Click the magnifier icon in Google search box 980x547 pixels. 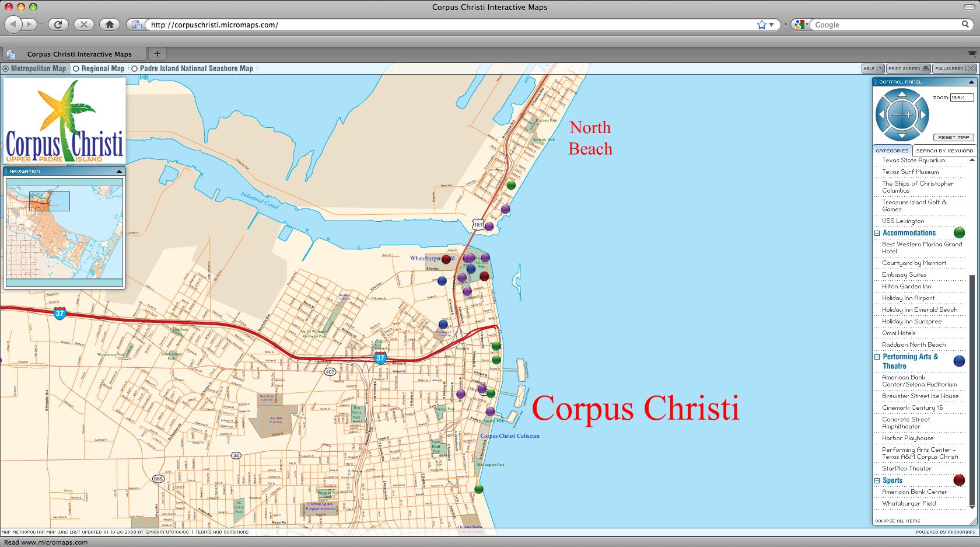click(x=965, y=25)
